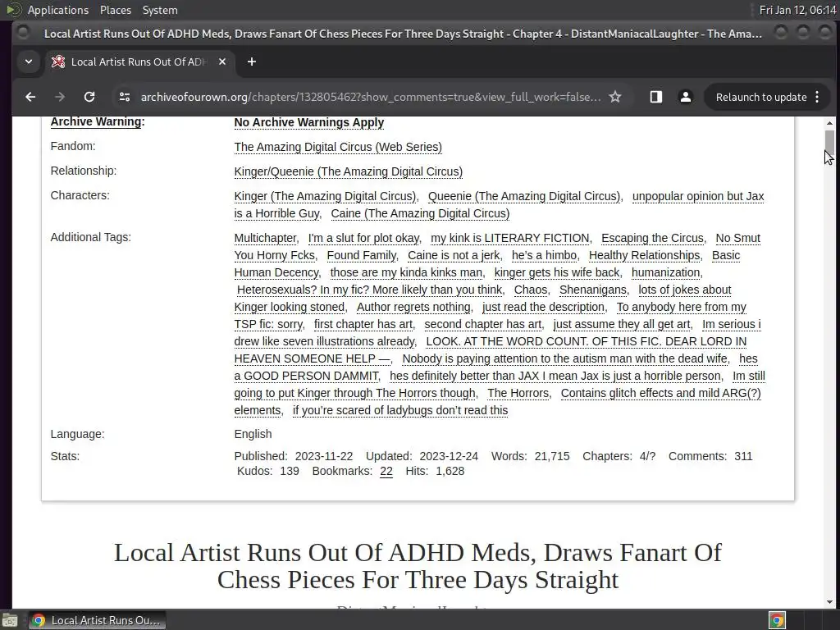840x630 pixels.
Task: Click the Chrome icon in bottom-right tray
Action: click(778, 620)
